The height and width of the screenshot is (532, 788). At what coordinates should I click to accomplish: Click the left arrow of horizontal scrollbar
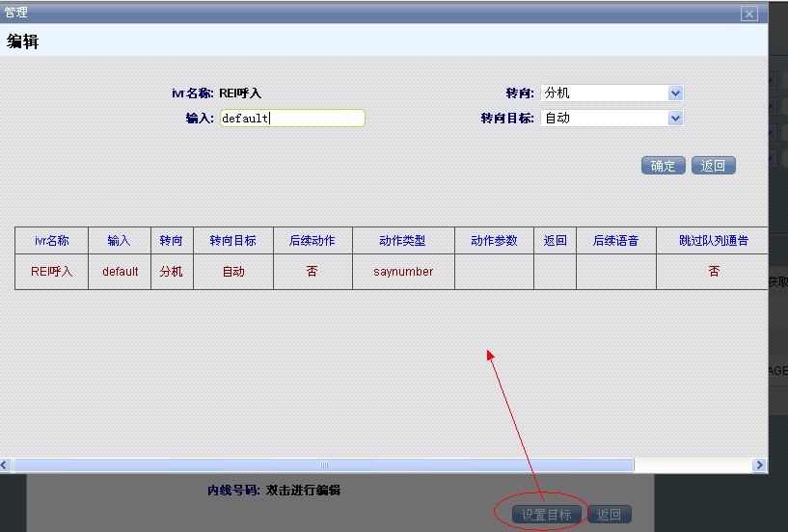pyautogui.click(x=6, y=465)
